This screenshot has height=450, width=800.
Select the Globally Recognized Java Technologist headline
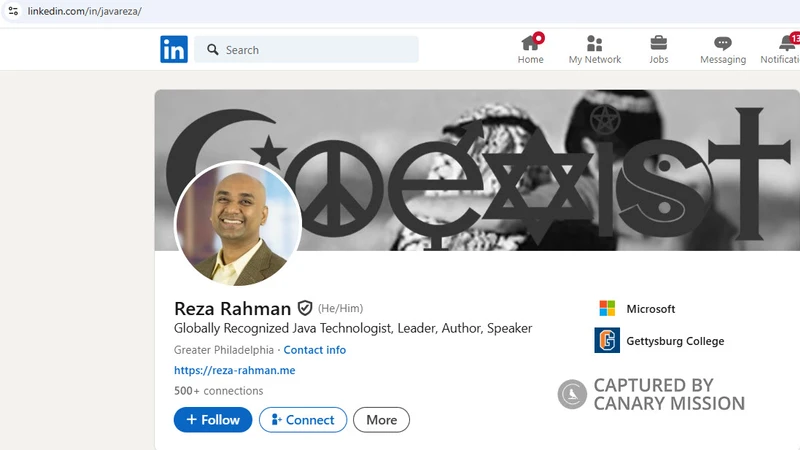[353, 328]
